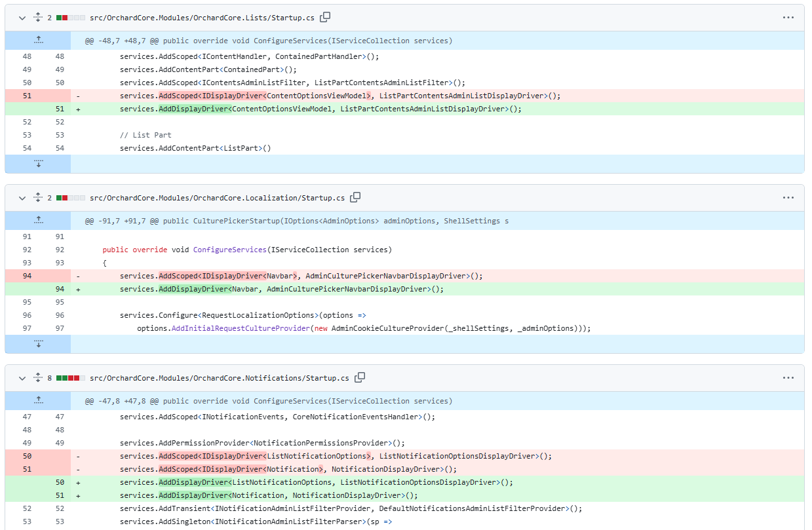
Task: Click diffstat squares for Notifications/Startup.cs
Action: [71, 378]
